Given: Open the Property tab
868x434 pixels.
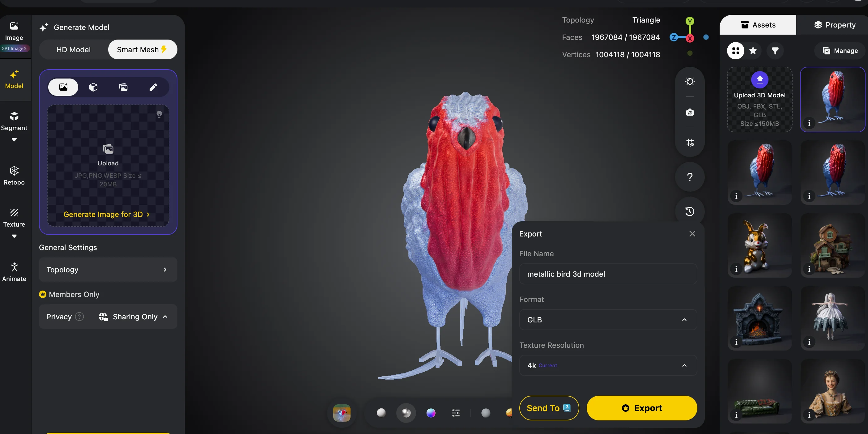Looking at the screenshot, I should pos(834,25).
